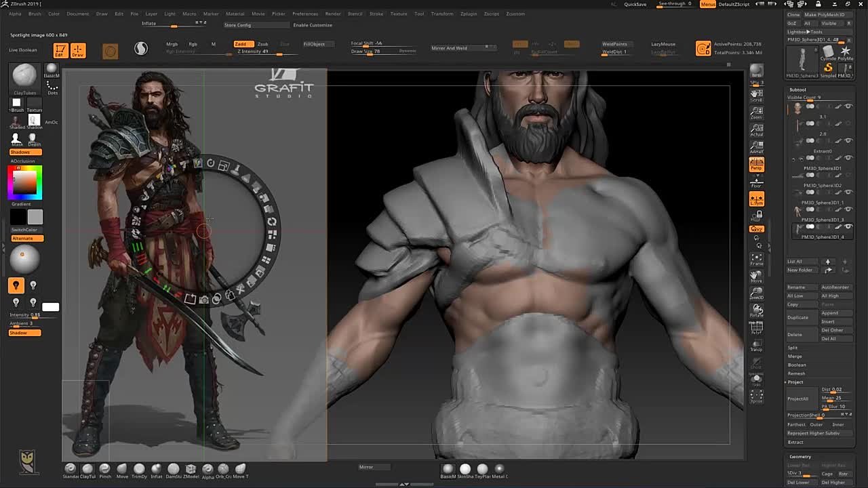The width and height of the screenshot is (868, 488).
Task: Click the Rotate view icon
Action: [756, 311]
